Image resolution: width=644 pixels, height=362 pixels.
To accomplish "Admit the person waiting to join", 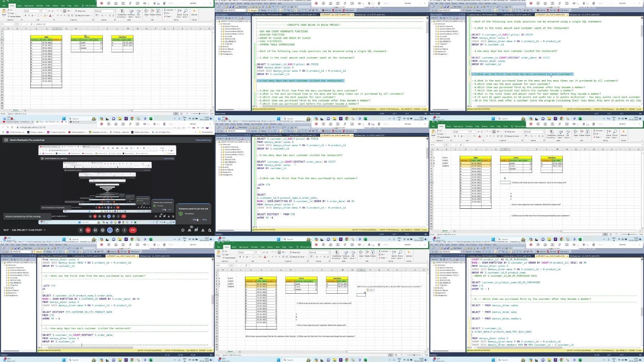I will pyautogui.click(x=195, y=219).
